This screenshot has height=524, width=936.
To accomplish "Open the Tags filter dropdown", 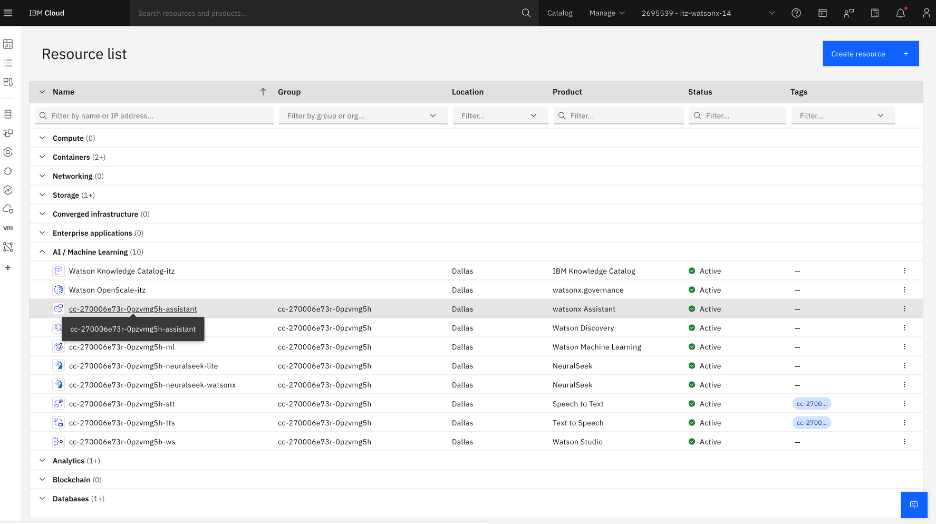I will click(x=841, y=116).
